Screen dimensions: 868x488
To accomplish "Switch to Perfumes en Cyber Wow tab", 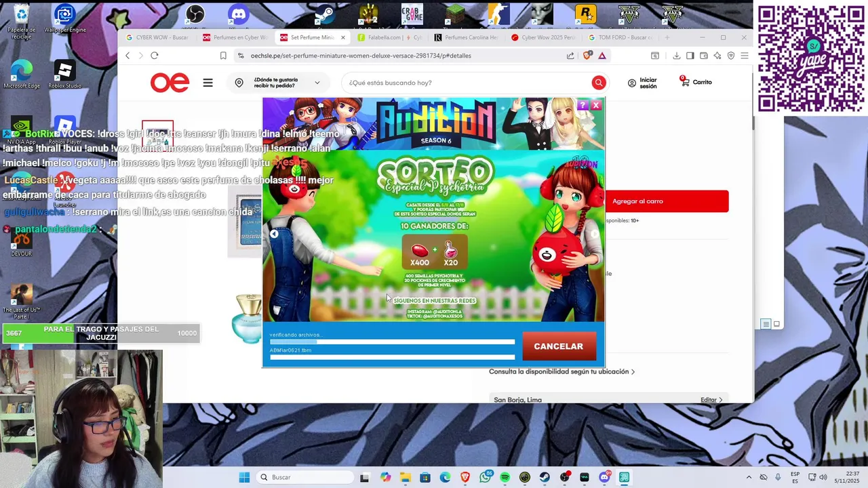I will click(235, 37).
